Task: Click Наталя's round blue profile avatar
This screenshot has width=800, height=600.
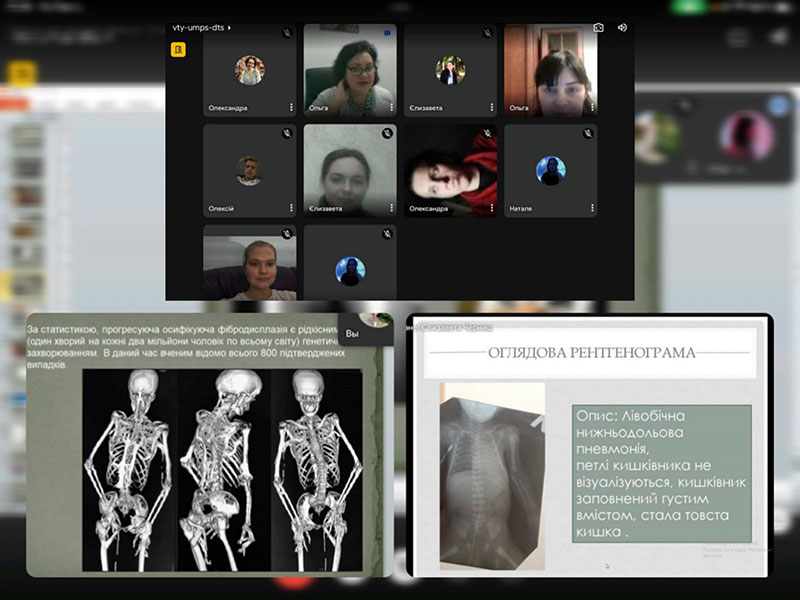Action: [x=550, y=170]
